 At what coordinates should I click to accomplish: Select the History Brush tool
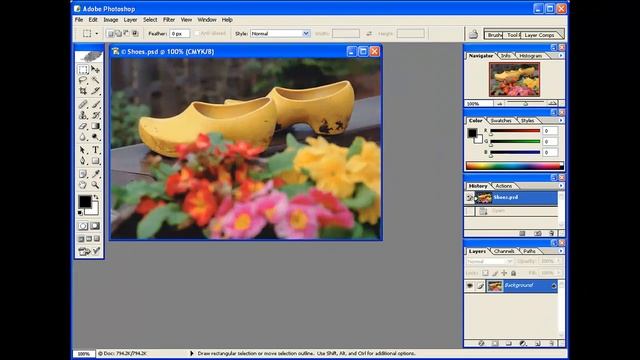click(x=95, y=115)
